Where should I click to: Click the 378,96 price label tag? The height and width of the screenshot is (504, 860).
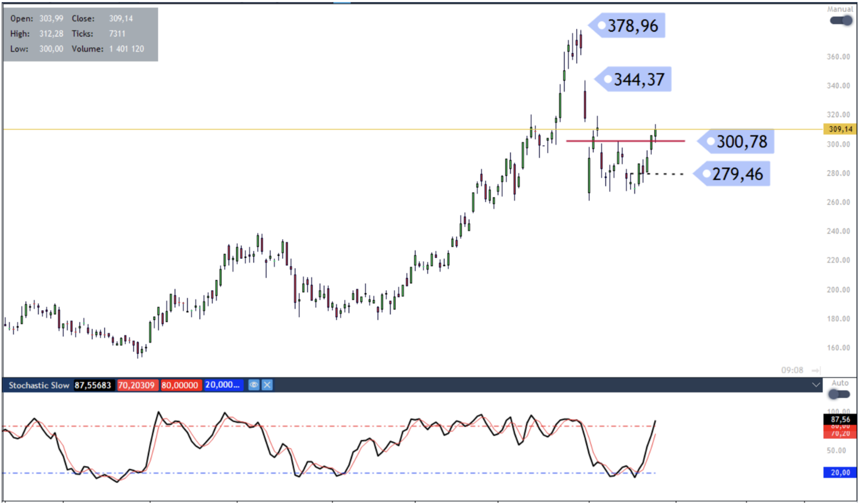pyautogui.click(x=631, y=26)
